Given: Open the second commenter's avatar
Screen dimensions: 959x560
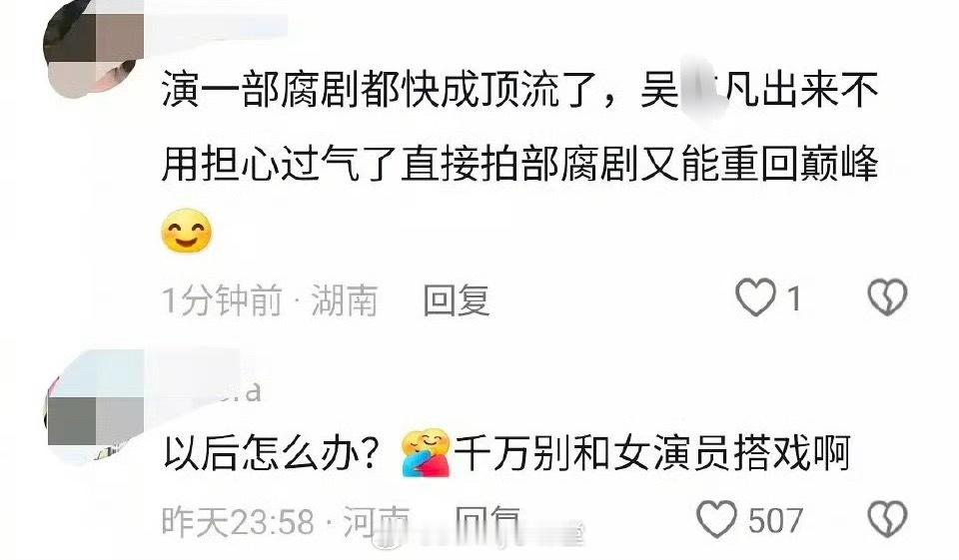Looking at the screenshot, I should click(94, 406).
